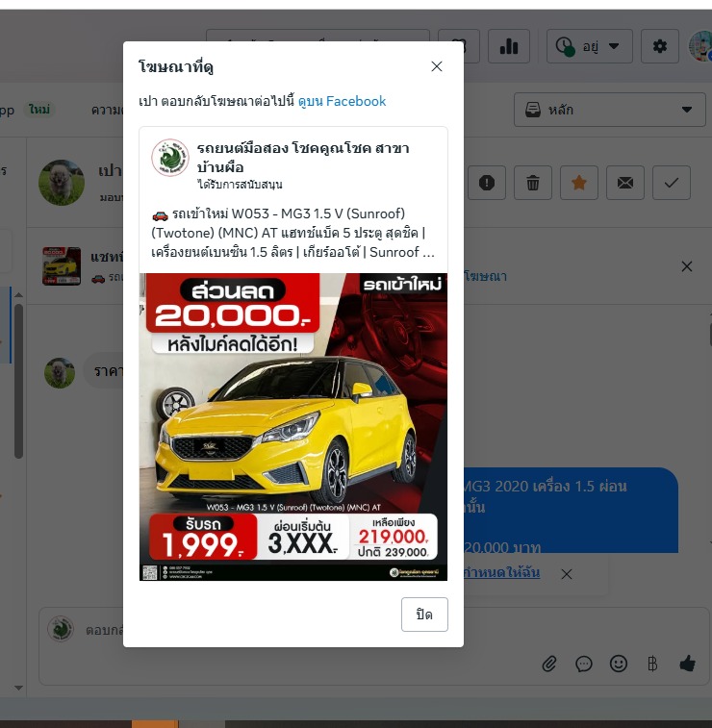This screenshot has width=712, height=728.
Task: Mark conversation as spam exclamation icon
Action: [x=486, y=183]
